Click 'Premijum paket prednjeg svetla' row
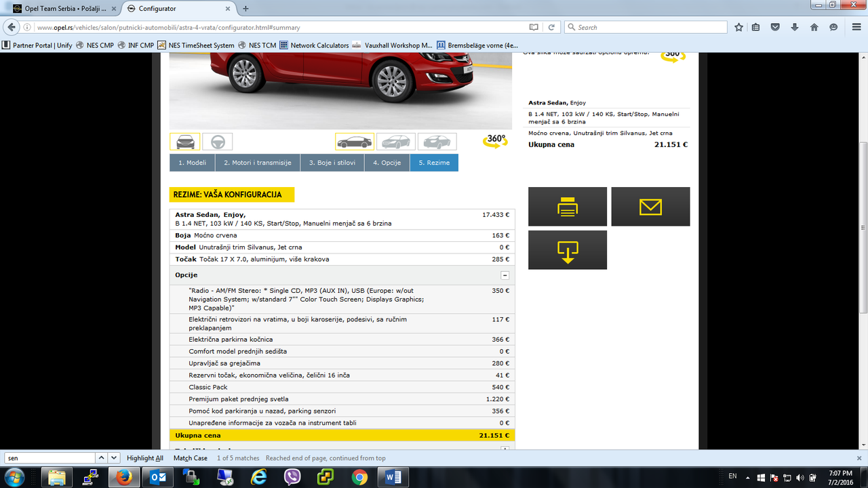This screenshot has width=868, height=488. (342, 399)
